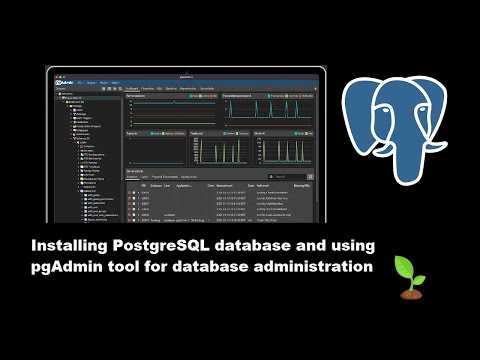Screen dimensions: 480x360
Task: Switch to the Statistics tab
Action: [171, 89]
